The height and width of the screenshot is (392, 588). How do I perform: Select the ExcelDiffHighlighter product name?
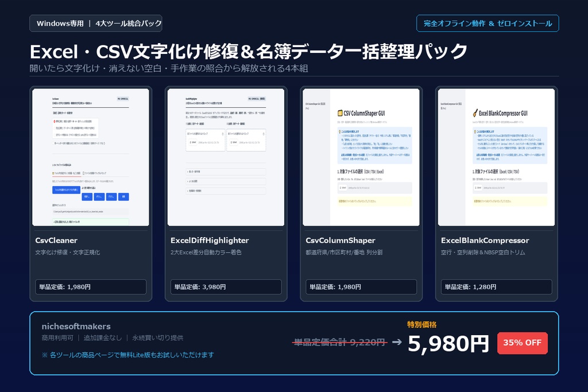(210, 240)
